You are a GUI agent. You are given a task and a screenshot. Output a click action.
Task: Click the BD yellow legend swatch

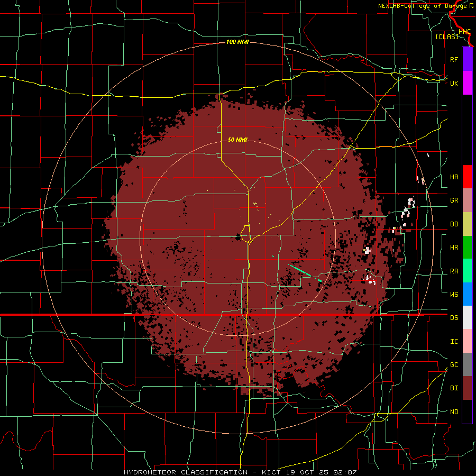467,224
